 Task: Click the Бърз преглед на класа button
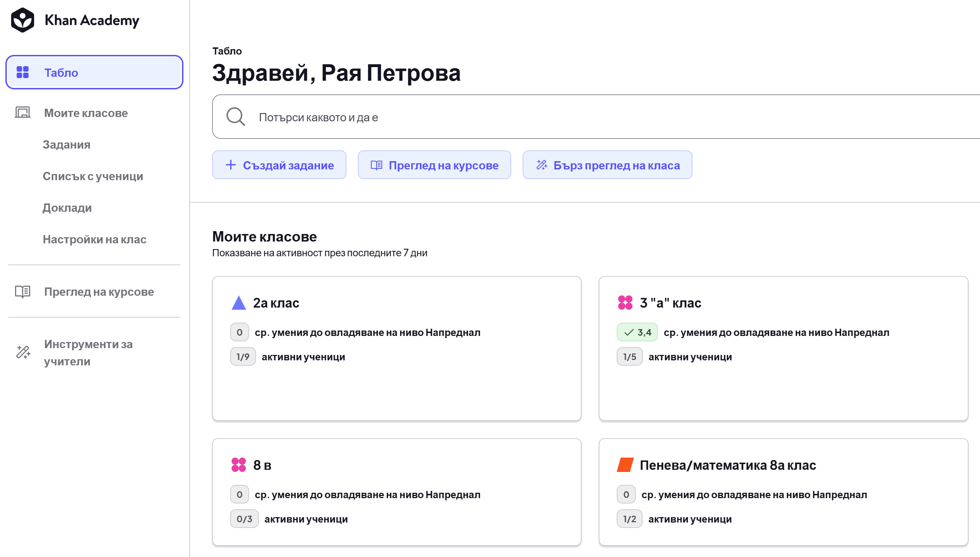(x=607, y=165)
